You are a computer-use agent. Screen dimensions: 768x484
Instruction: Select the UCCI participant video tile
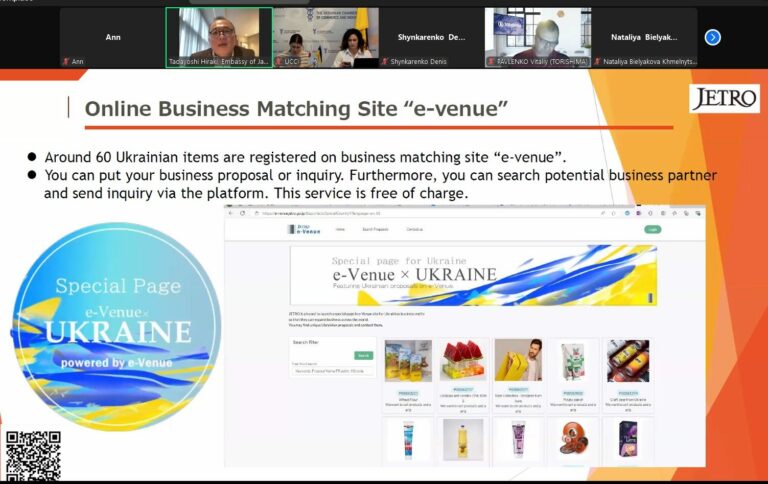pyautogui.click(x=325, y=36)
